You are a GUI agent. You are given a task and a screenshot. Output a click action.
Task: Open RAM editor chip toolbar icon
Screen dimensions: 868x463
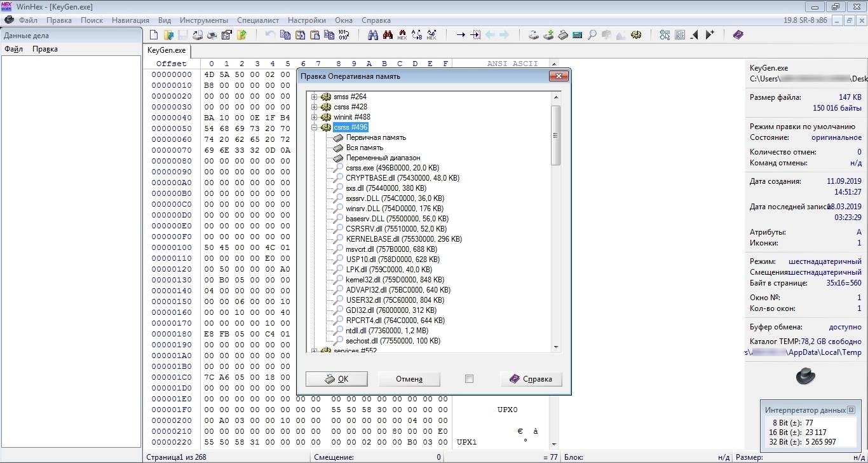pyautogui.click(x=563, y=35)
